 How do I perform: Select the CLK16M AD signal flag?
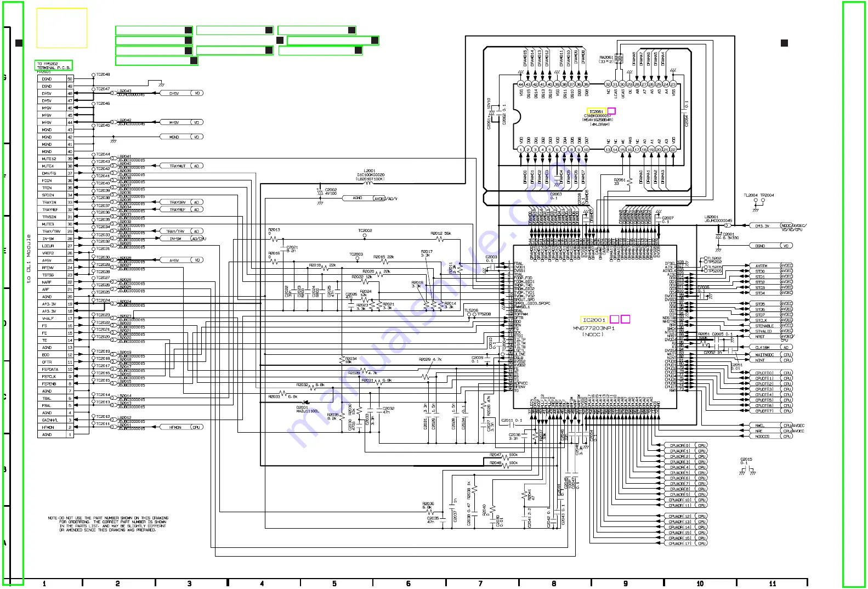[770, 348]
